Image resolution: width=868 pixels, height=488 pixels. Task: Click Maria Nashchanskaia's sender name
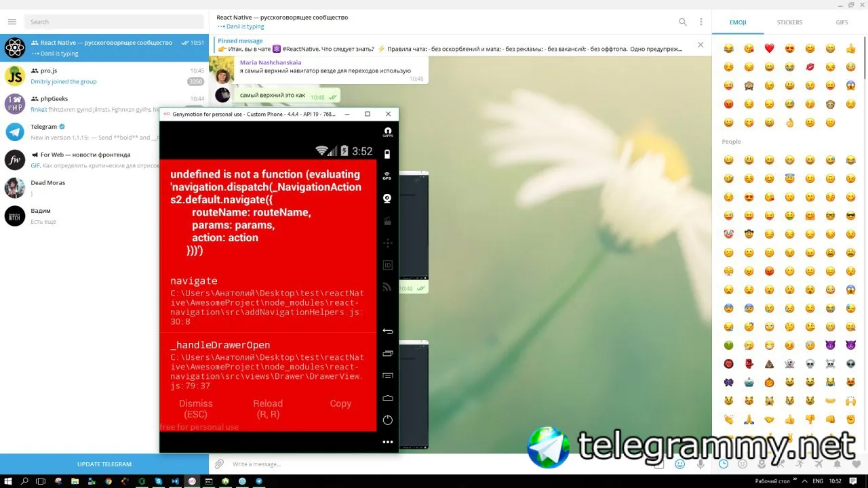[270, 62]
